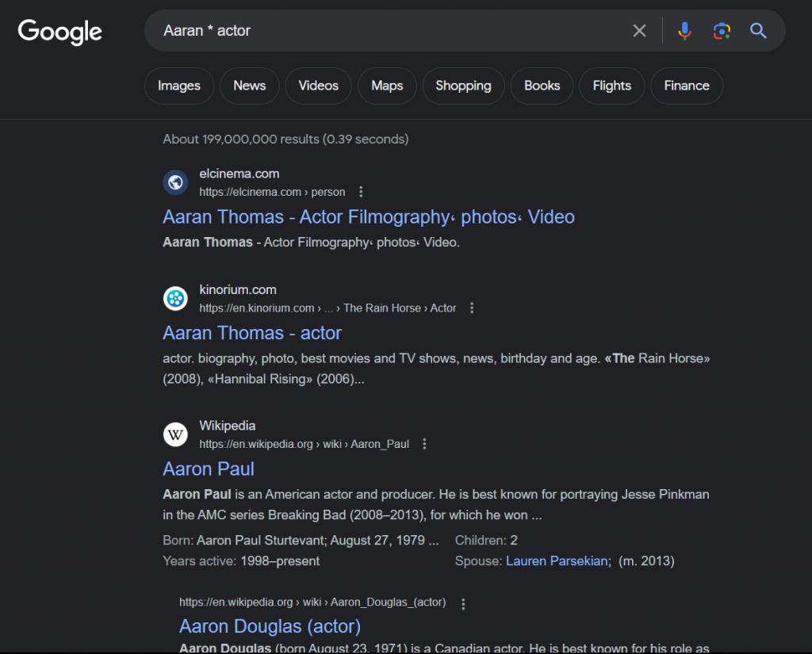Switch to the Books tab
The width and height of the screenshot is (812, 654).
[542, 86]
